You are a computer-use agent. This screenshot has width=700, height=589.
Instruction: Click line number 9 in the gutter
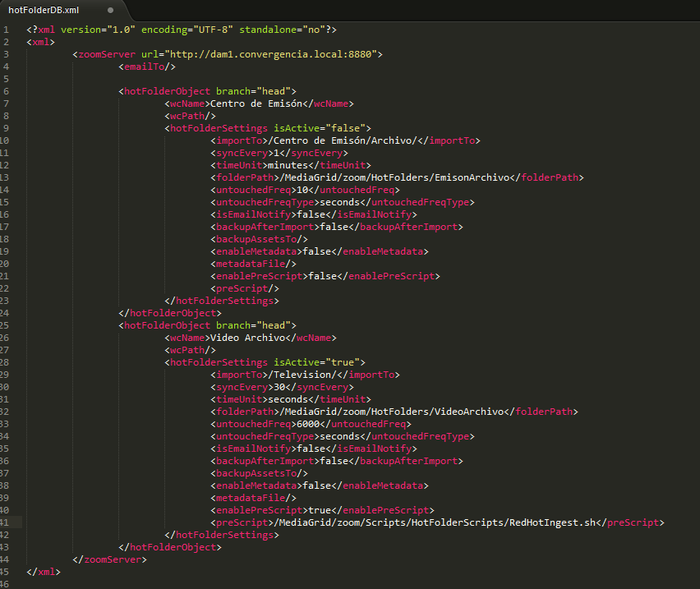(6, 128)
